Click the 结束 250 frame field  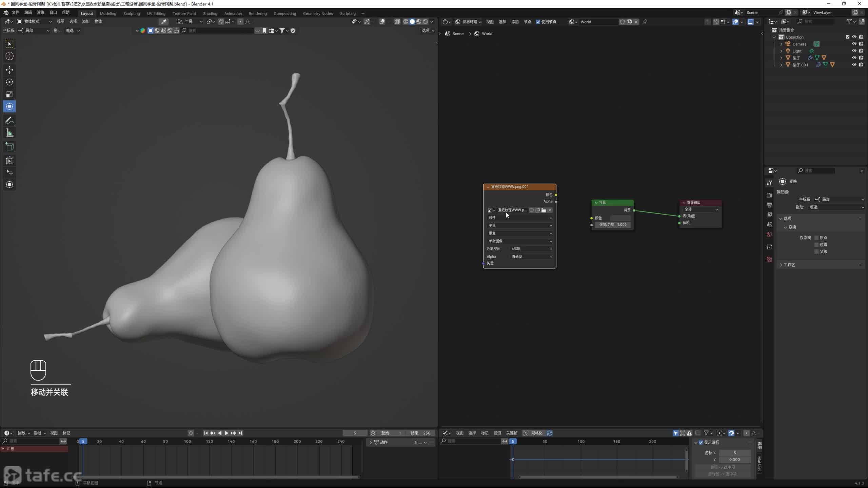pos(420,433)
